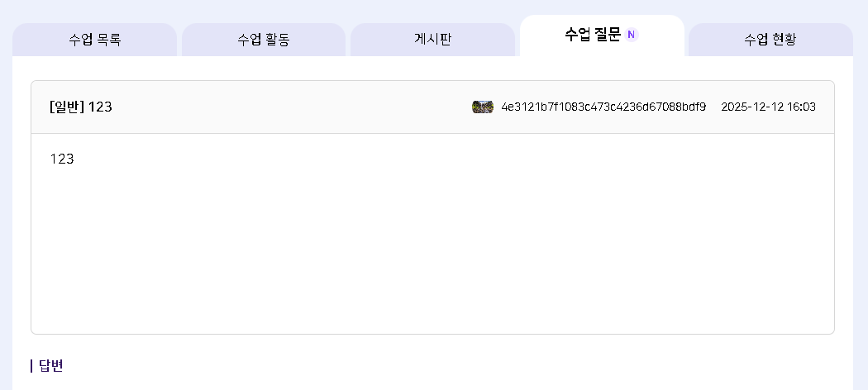The width and height of the screenshot is (868, 390).
Task: Click the purple bar beside 답변
Action: click(x=31, y=365)
